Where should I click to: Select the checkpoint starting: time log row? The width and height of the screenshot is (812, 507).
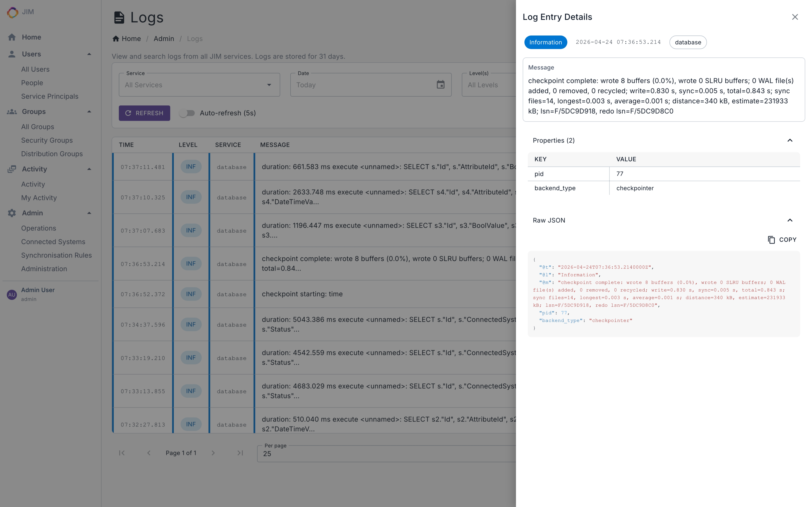(x=302, y=294)
